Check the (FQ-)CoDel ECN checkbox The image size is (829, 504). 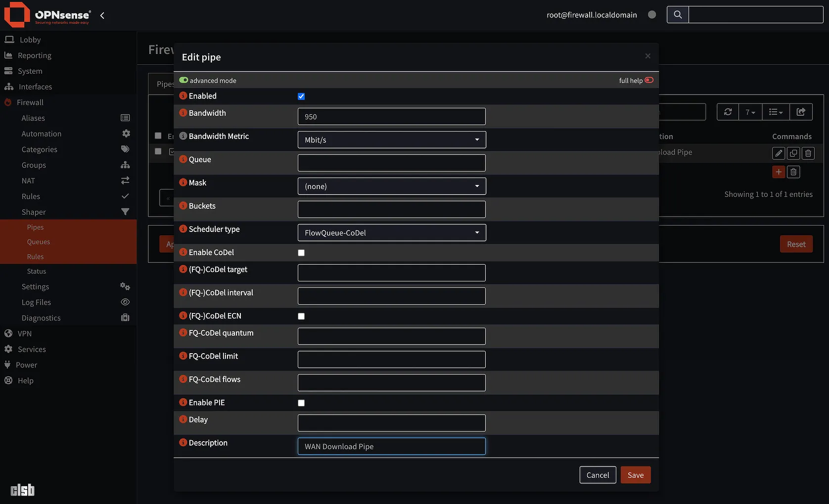tap(301, 316)
